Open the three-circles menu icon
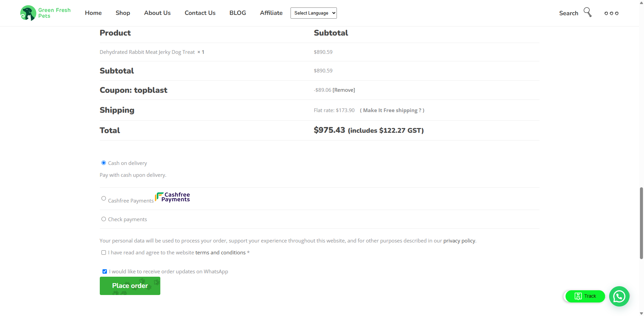Screen dimensions: 644x316 pos(612,13)
